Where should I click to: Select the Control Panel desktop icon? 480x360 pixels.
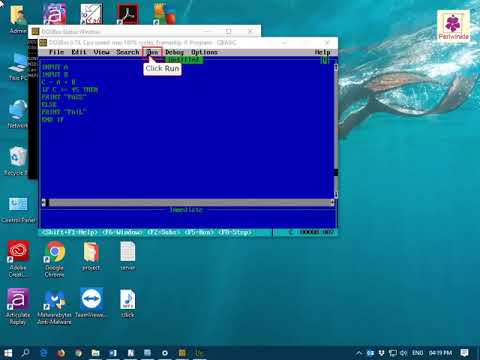pyautogui.click(x=18, y=209)
